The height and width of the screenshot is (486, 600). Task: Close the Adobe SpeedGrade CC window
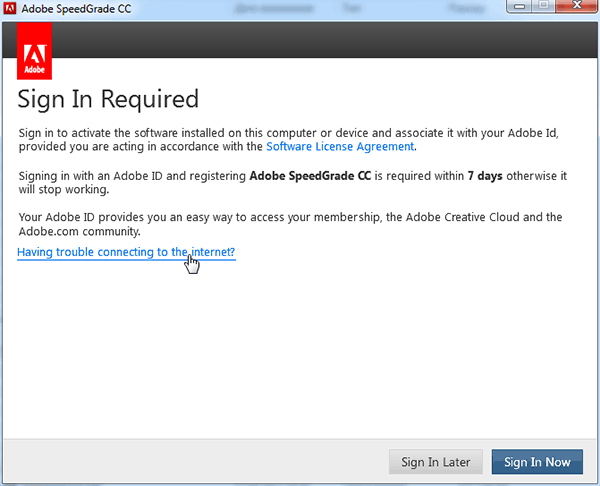[576, 6]
